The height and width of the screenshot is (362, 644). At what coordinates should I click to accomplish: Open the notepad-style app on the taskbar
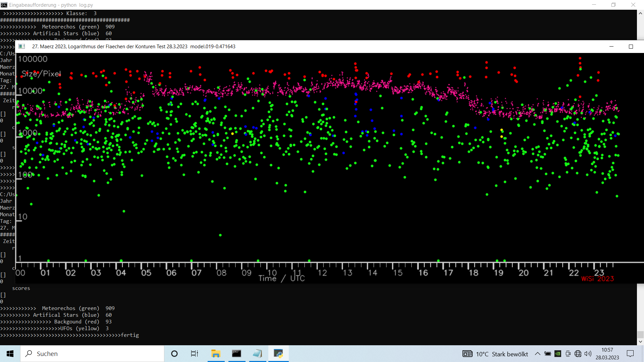[x=258, y=354]
